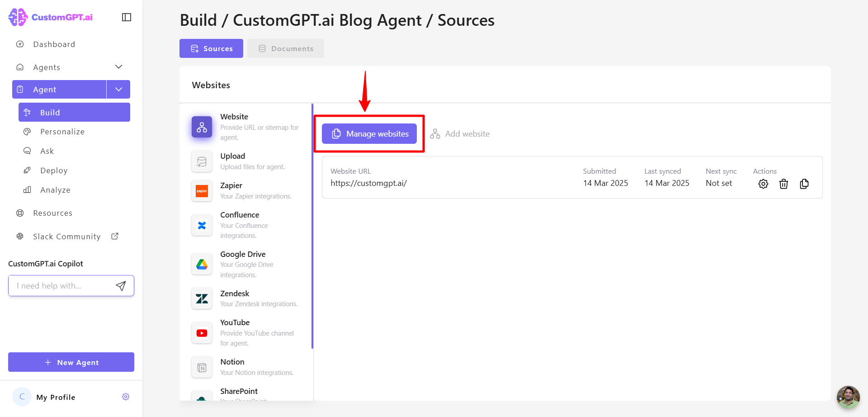Go to the Build section
This screenshot has height=417, width=868.
tap(74, 112)
